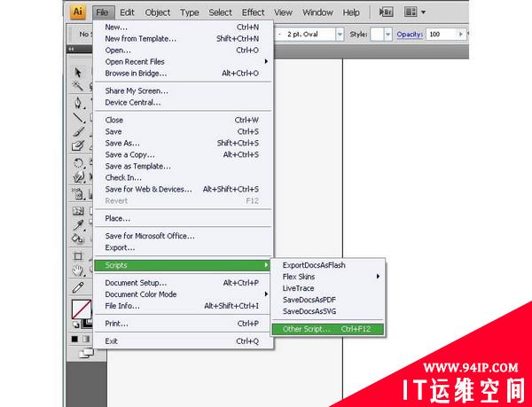The width and height of the screenshot is (532, 407).
Task: Click the Fill swatch showing None
Action: [82, 309]
